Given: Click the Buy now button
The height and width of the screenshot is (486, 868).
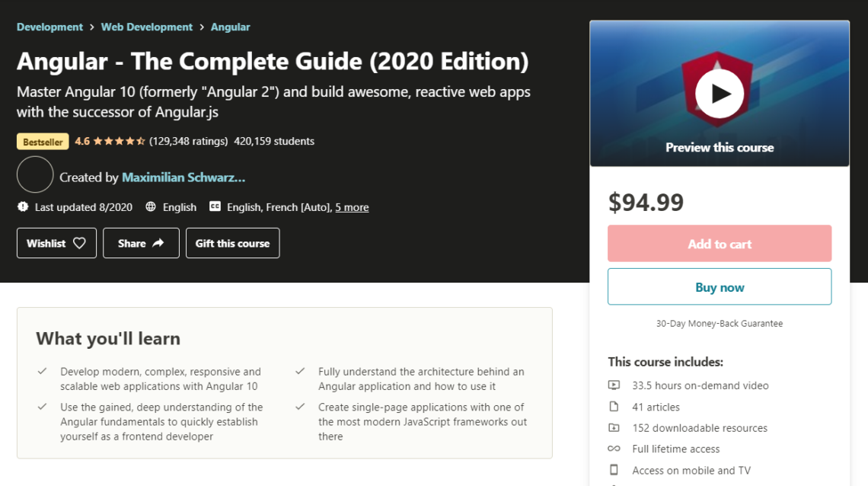Looking at the screenshot, I should click(x=720, y=286).
